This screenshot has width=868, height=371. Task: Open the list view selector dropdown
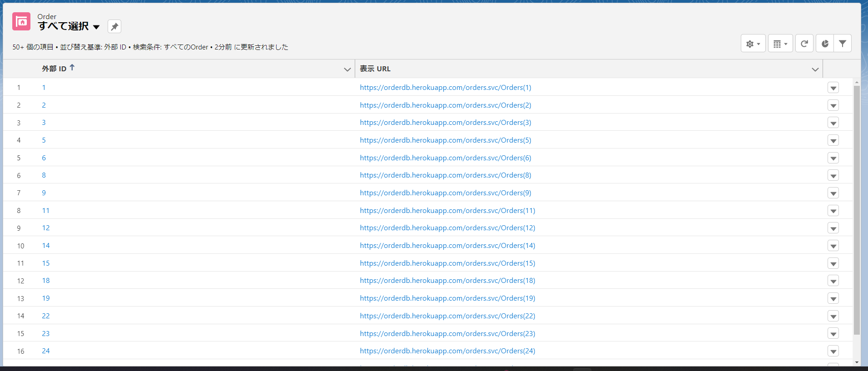tap(96, 27)
